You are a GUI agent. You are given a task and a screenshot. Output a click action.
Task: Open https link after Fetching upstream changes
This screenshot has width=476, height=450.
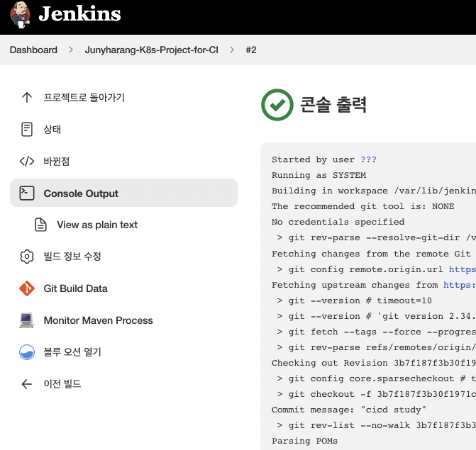pyautogui.click(x=460, y=285)
